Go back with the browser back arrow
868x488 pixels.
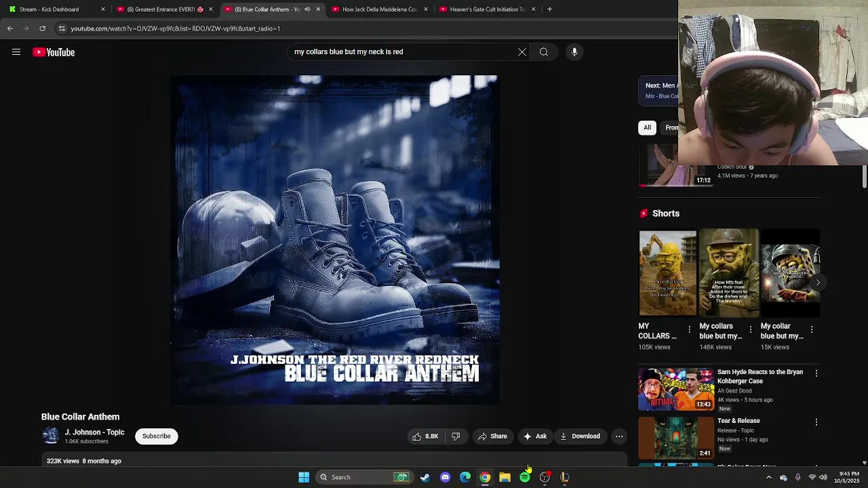point(9,28)
